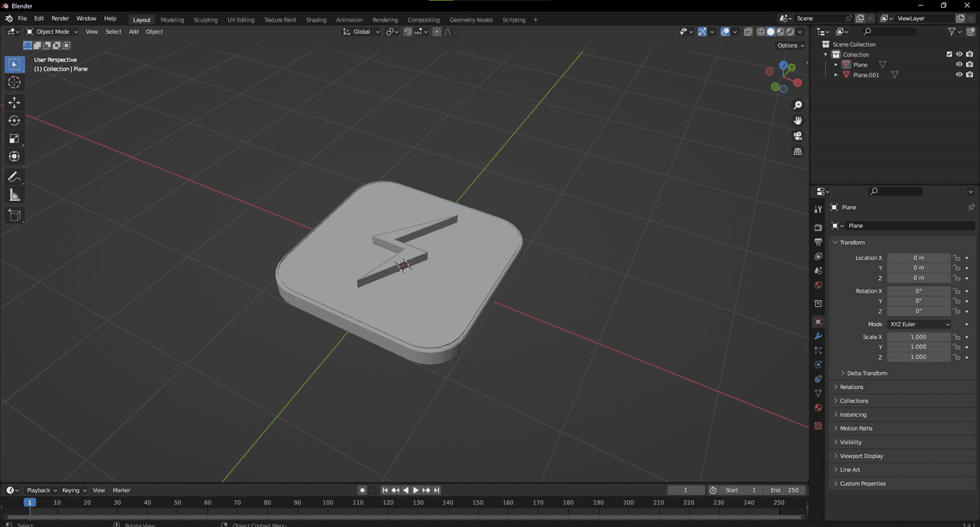Image resolution: width=980 pixels, height=527 pixels.
Task: Open the Object Mode dropdown
Action: [x=52, y=31]
